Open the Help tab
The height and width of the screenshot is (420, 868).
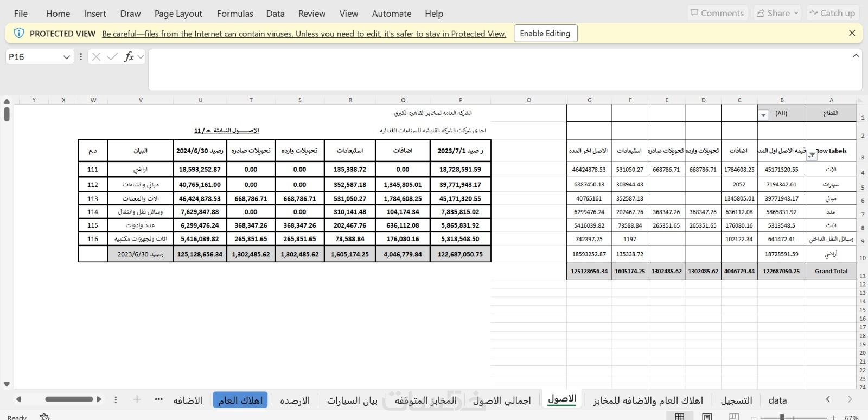pos(434,14)
